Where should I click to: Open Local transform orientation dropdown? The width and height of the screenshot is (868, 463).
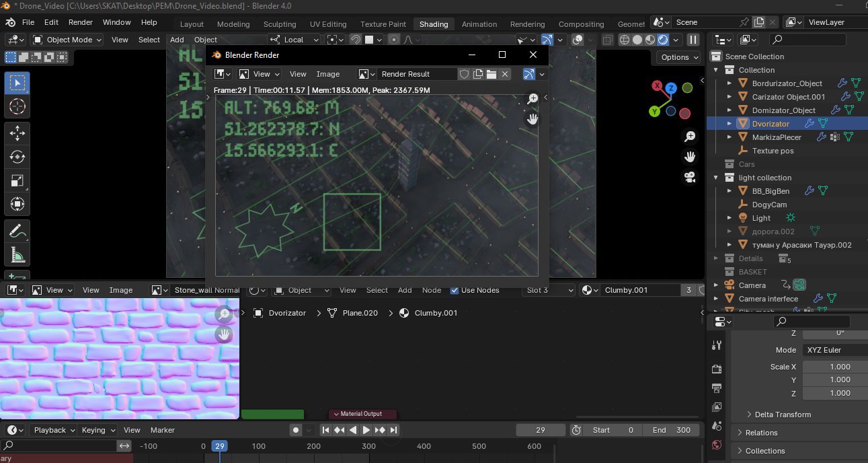pyautogui.click(x=293, y=40)
